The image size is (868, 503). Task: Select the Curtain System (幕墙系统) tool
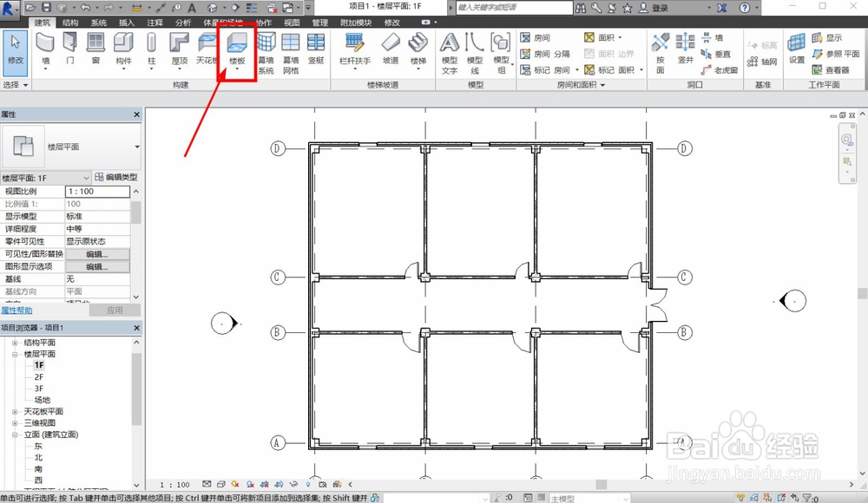tap(266, 53)
